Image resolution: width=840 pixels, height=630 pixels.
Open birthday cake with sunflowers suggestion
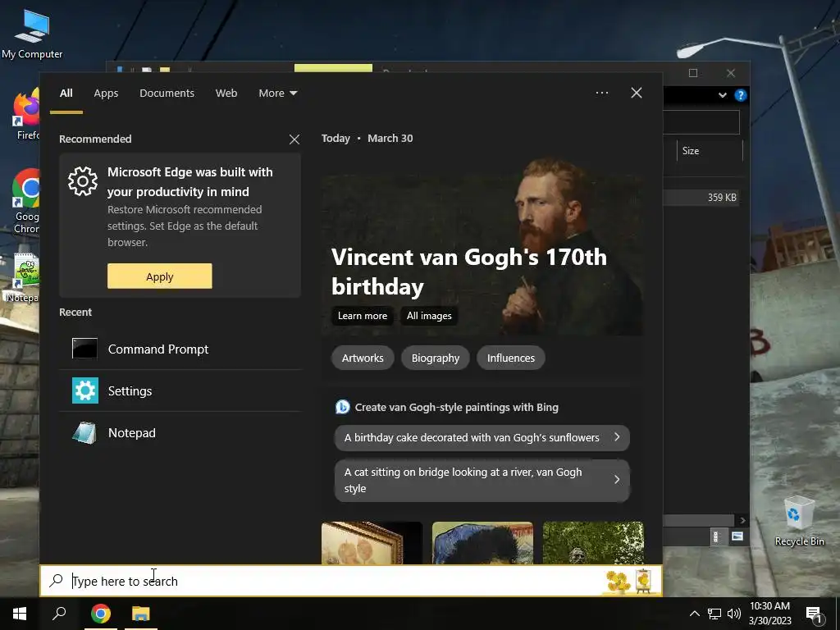(482, 438)
